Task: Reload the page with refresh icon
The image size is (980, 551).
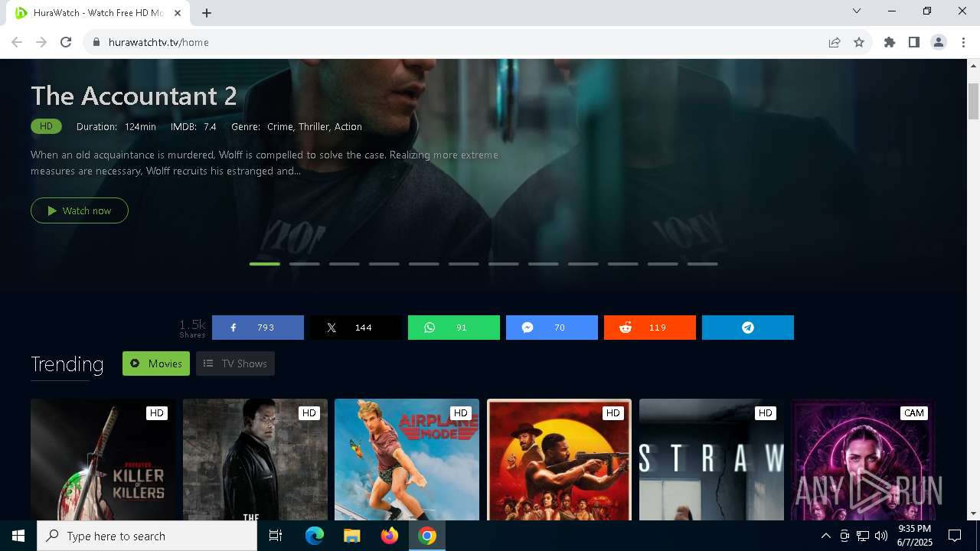Action: click(x=66, y=42)
